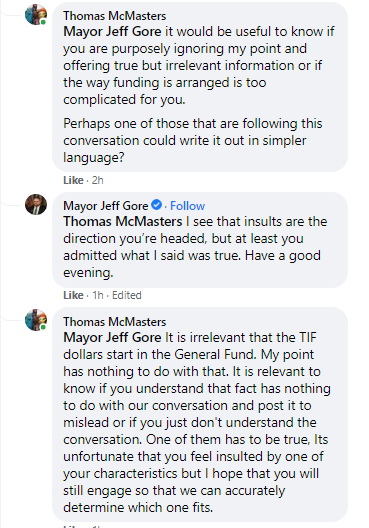Click the comment text about 'simpler language?'
The width and height of the screenshot is (369, 528).
[x=193, y=140]
